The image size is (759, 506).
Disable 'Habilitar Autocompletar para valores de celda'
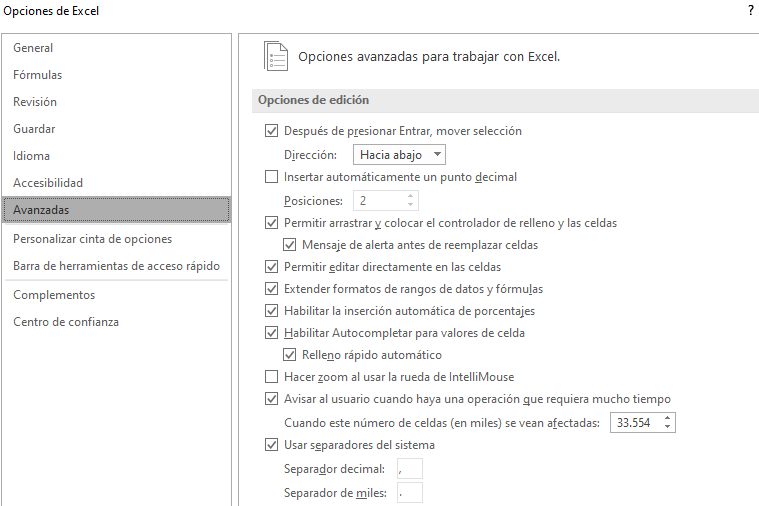271,333
